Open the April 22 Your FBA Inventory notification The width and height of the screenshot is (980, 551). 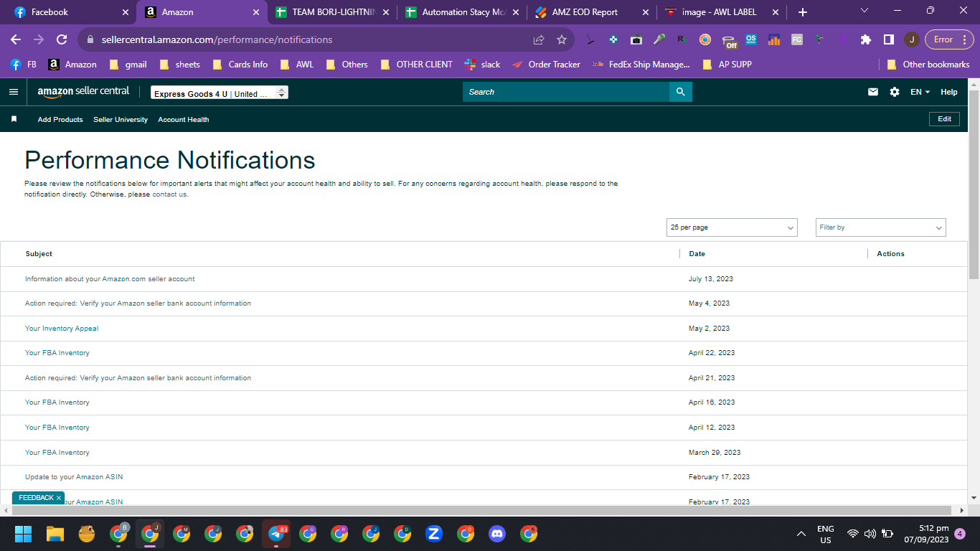click(x=57, y=353)
